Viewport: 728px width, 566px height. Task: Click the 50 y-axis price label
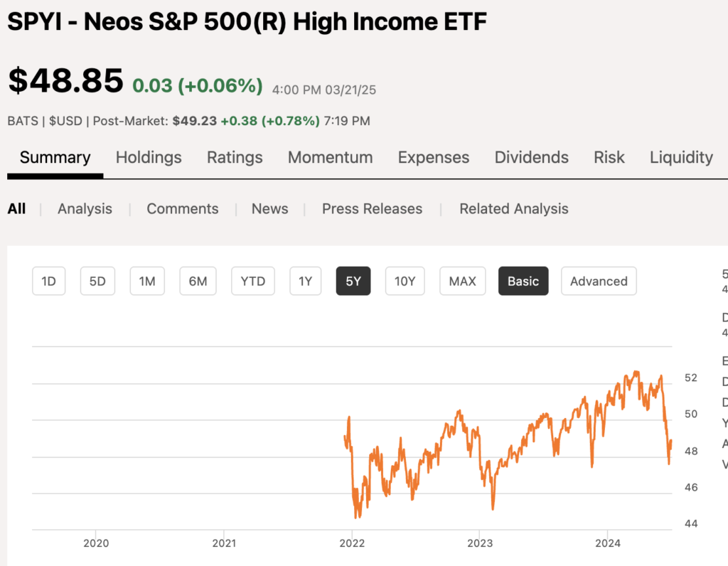tap(691, 414)
